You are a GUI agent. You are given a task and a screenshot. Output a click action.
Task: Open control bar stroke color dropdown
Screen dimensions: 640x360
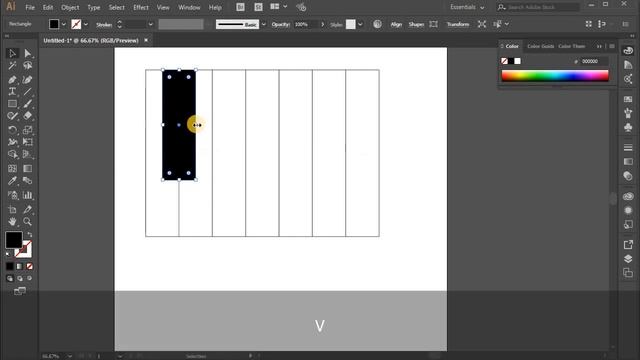click(x=86, y=24)
